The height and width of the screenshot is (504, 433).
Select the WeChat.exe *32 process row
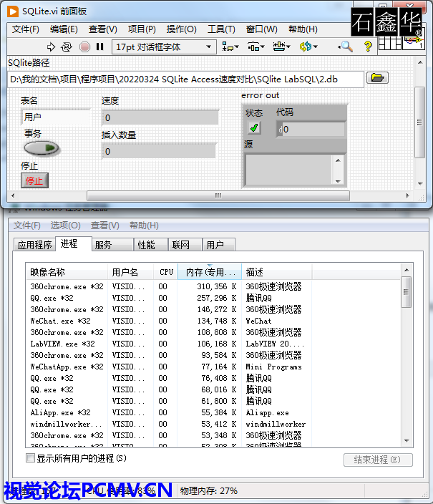click(213, 321)
